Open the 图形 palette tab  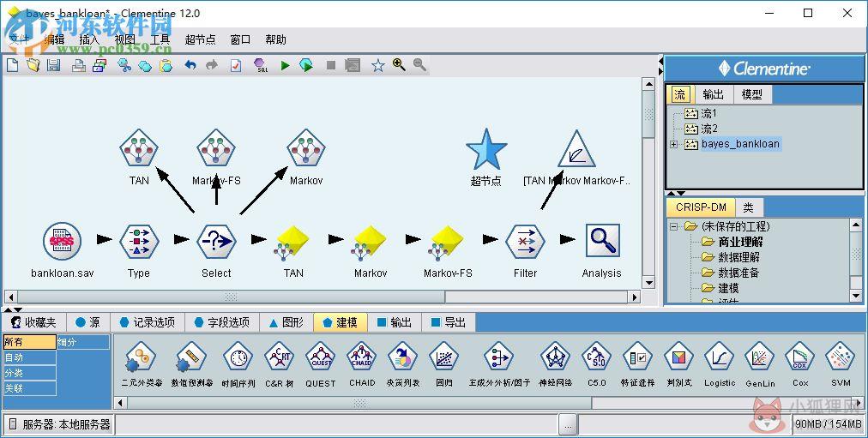286,322
